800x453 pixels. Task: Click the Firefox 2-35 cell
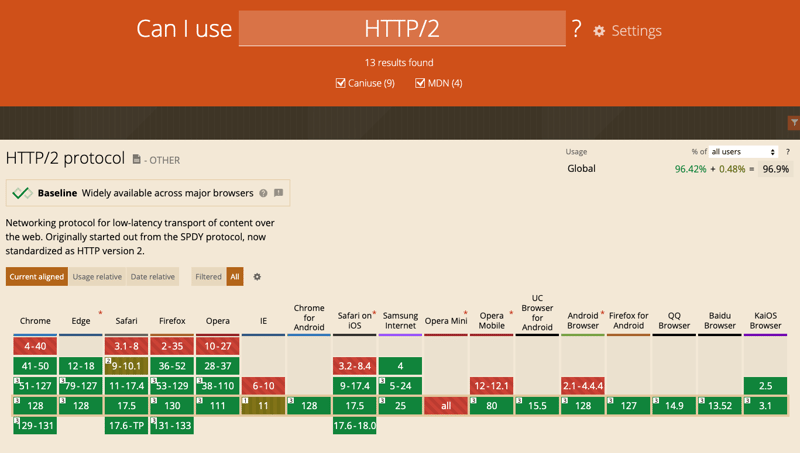tap(172, 346)
